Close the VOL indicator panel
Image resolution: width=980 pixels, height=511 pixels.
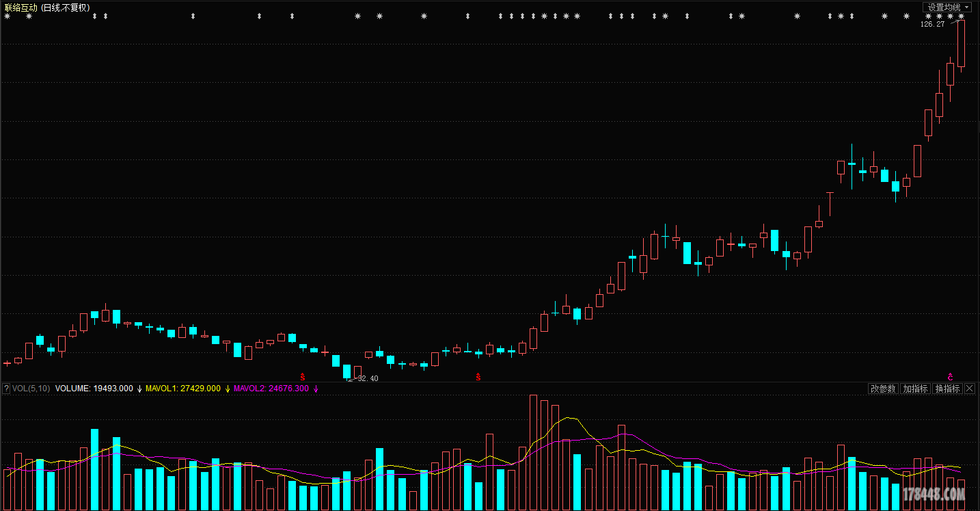(x=970, y=389)
